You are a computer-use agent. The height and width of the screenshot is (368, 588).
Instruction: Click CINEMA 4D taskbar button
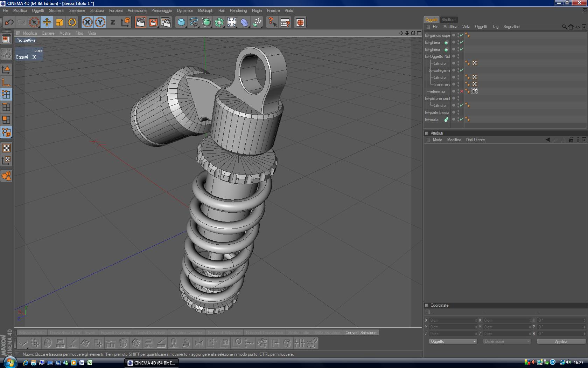(152, 363)
